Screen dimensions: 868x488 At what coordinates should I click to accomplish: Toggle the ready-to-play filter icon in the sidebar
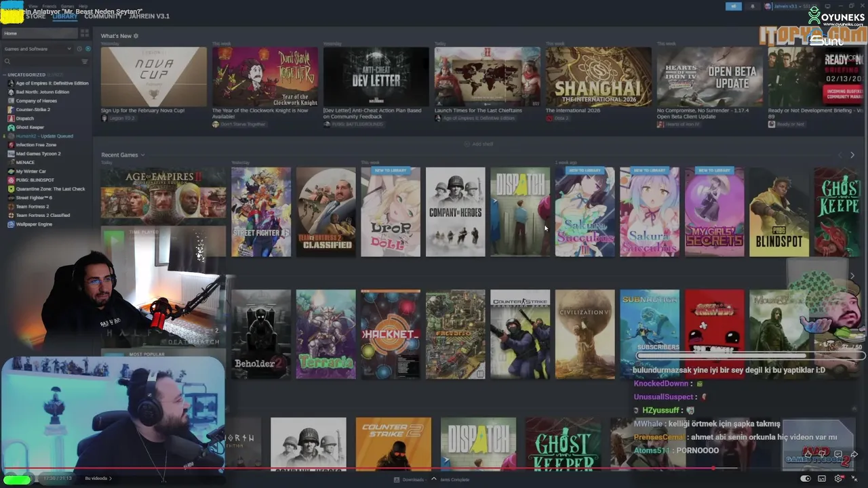(87, 49)
